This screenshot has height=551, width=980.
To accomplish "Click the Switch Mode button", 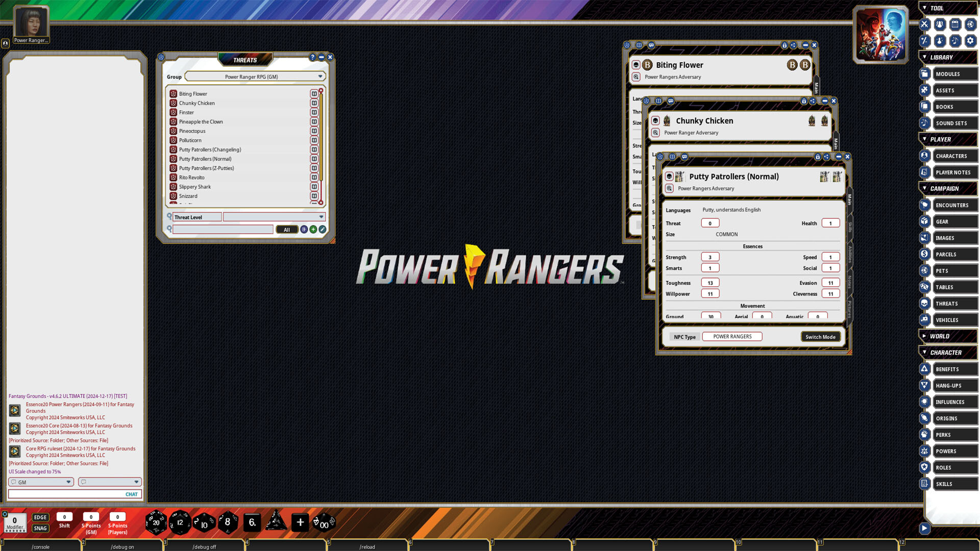I will point(820,337).
